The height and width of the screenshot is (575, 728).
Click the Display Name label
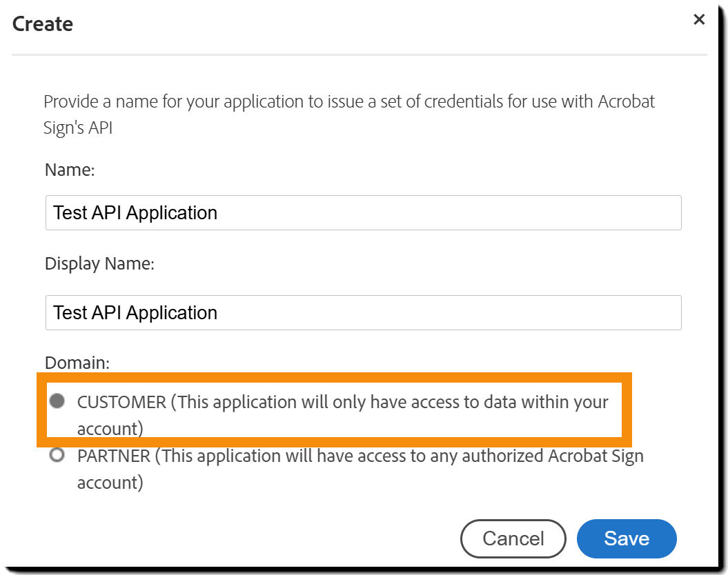point(100,263)
